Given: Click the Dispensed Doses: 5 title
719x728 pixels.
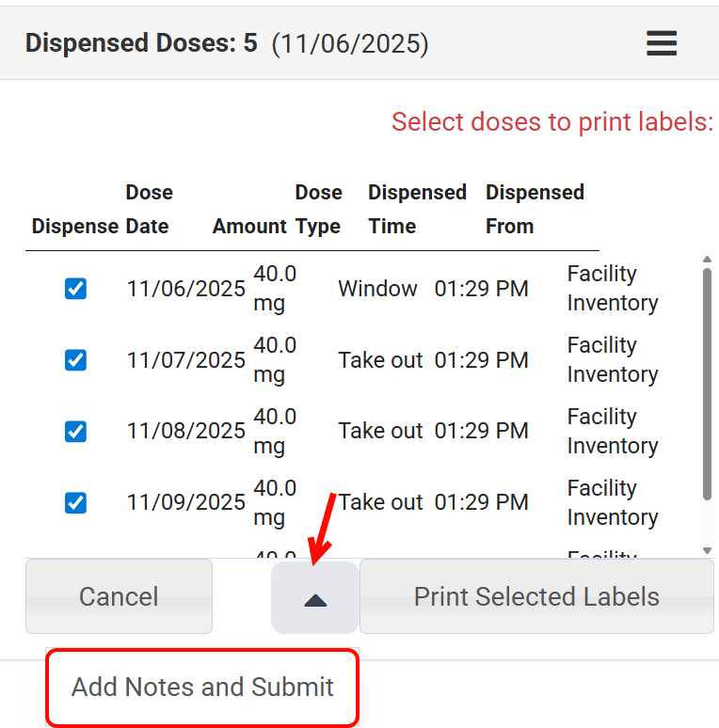Looking at the screenshot, I should [141, 43].
